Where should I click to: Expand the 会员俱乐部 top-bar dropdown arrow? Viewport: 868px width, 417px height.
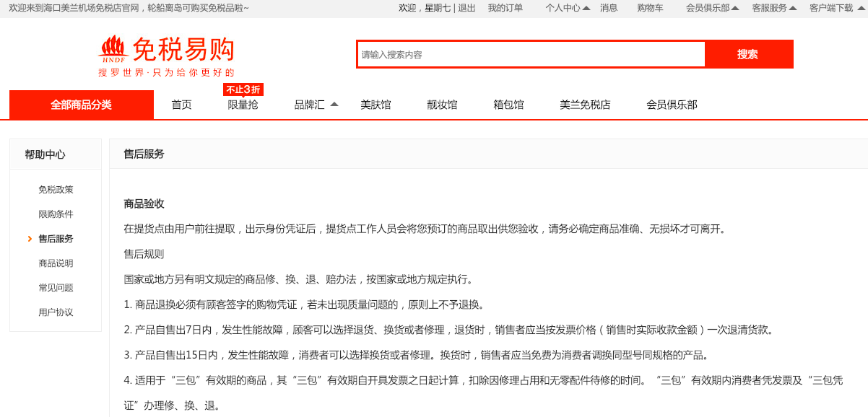tap(735, 8)
